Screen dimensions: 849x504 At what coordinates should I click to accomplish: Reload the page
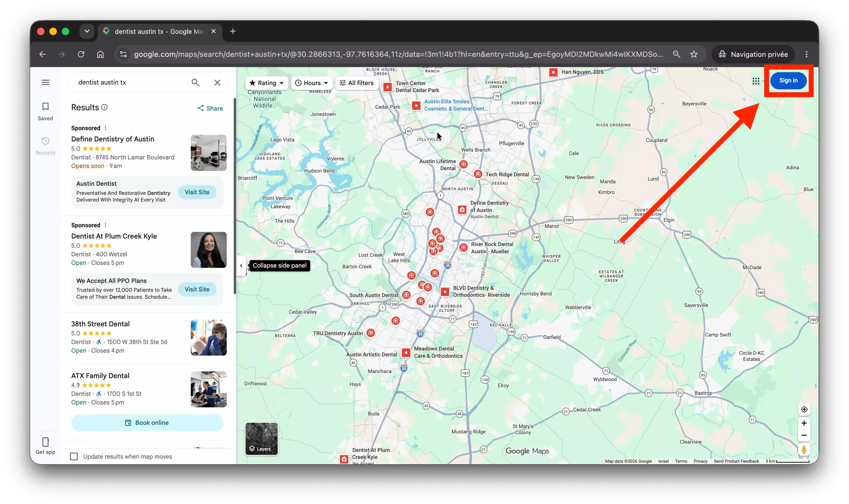(x=81, y=54)
